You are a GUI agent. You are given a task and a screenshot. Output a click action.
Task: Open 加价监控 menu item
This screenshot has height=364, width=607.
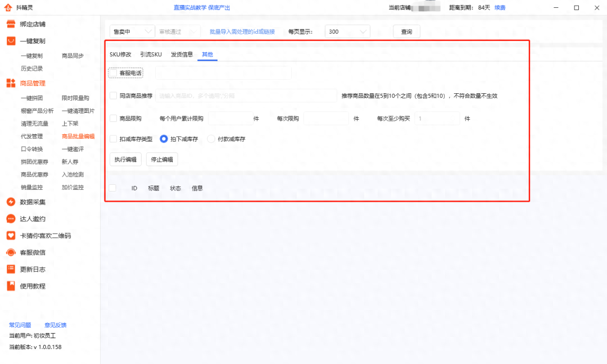click(73, 187)
